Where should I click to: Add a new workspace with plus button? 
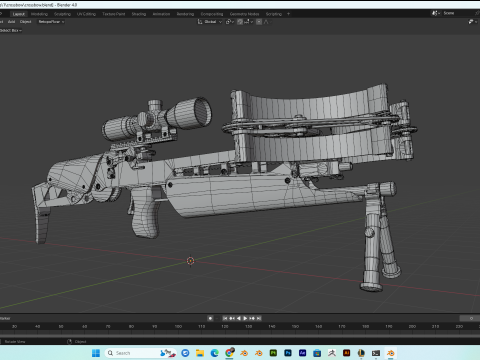coord(288,14)
